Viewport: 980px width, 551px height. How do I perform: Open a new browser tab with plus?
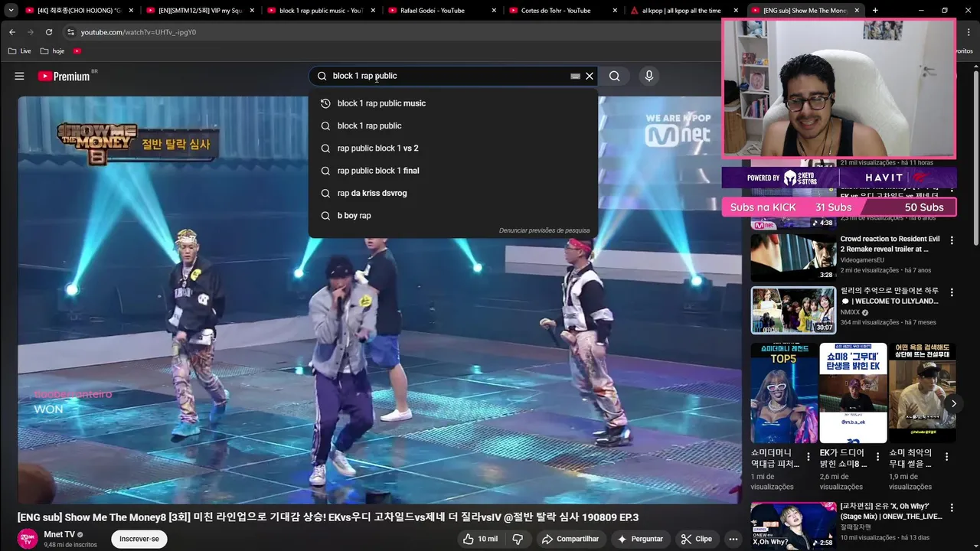coord(875,11)
